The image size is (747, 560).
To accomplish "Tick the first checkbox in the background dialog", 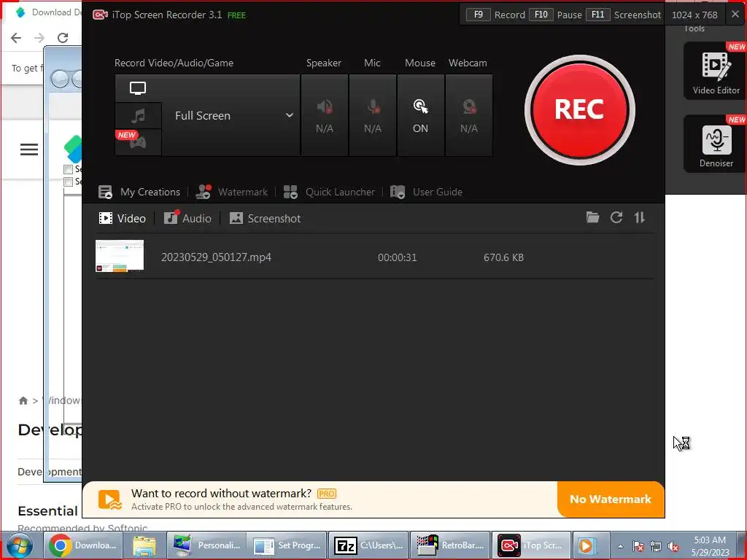I will click(x=68, y=169).
